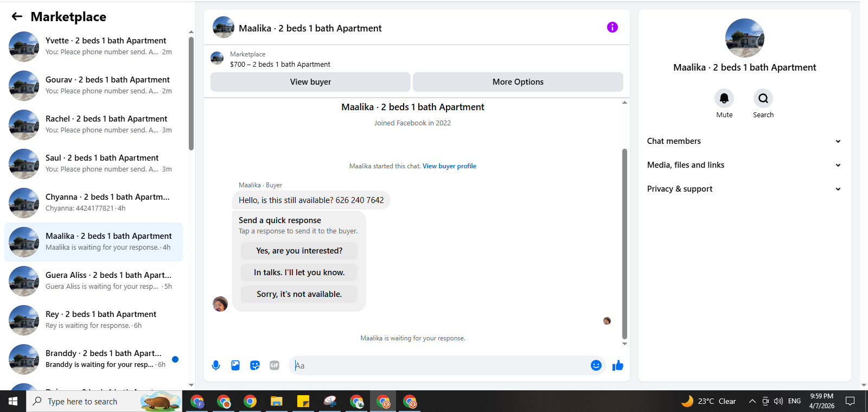868x412 pixels.
Task: Click the buyer's avatar beside quick responses
Action: coord(220,304)
